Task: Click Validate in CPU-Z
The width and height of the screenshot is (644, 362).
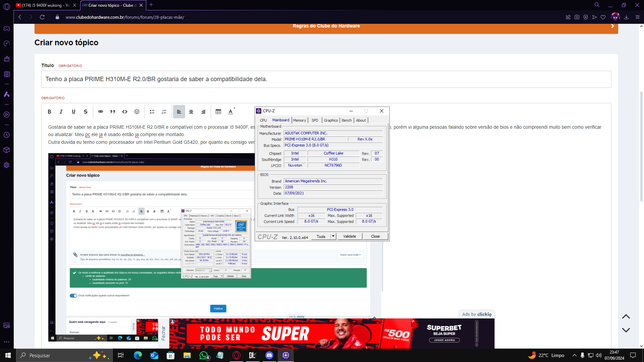Action: coord(350,236)
